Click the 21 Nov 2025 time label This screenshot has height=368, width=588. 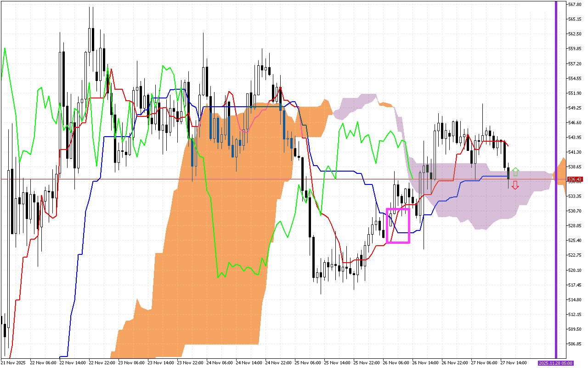click(13, 363)
